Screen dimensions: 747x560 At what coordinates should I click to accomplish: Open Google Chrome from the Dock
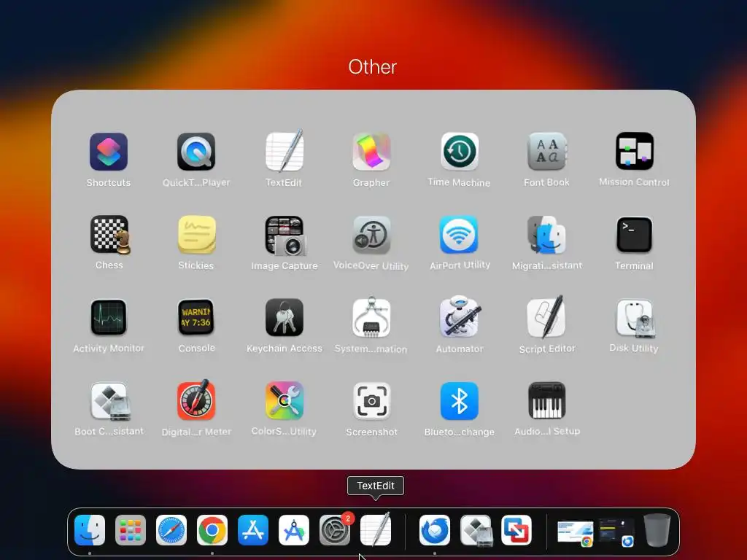(x=212, y=530)
